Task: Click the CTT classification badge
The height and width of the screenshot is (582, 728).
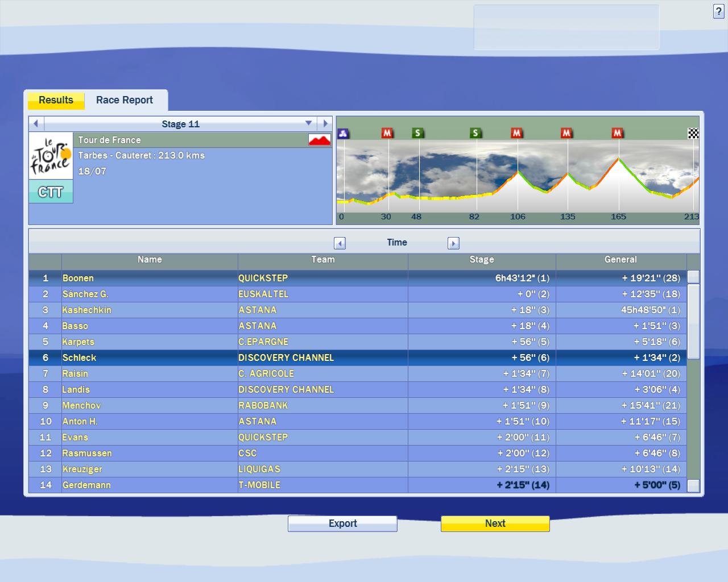Action: [x=51, y=192]
